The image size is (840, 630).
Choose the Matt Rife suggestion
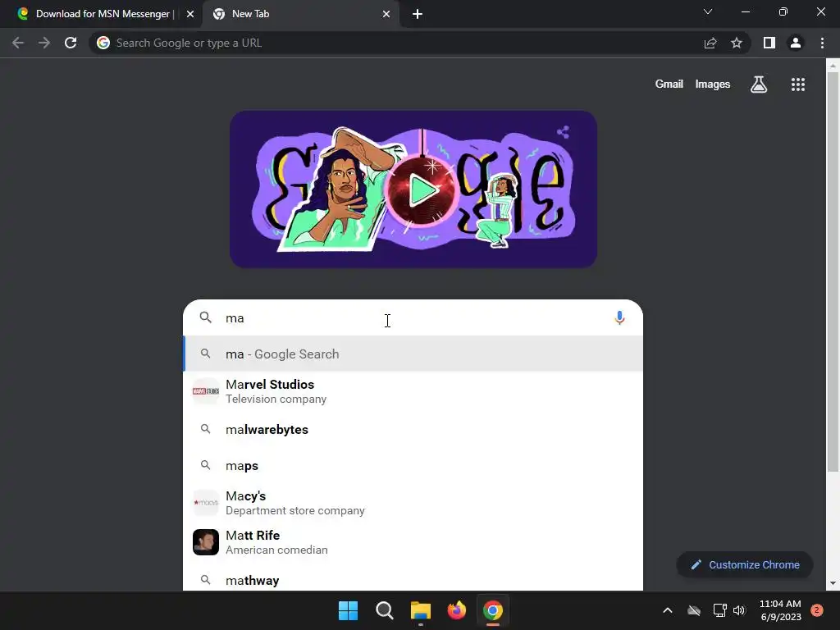click(x=413, y=542)
